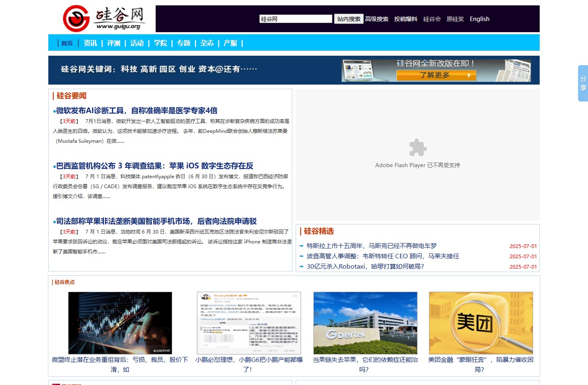The height and width of the screenshot is (385, 588).
Task: Open 投稿爆料 link
Action: click(x=405, y=19)
